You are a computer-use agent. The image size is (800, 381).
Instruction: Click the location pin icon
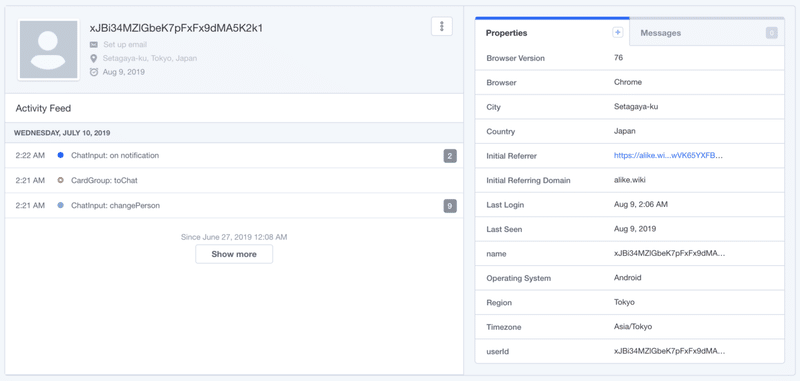click(x=93, y=58)
